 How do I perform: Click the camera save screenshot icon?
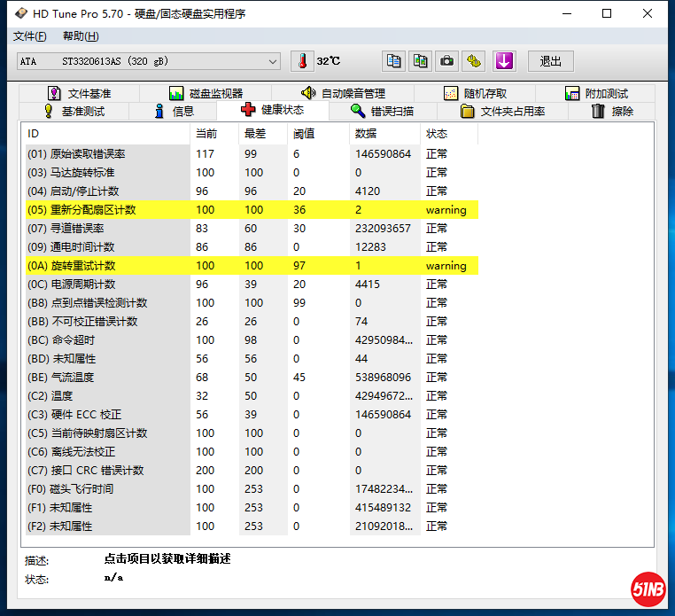447,61
